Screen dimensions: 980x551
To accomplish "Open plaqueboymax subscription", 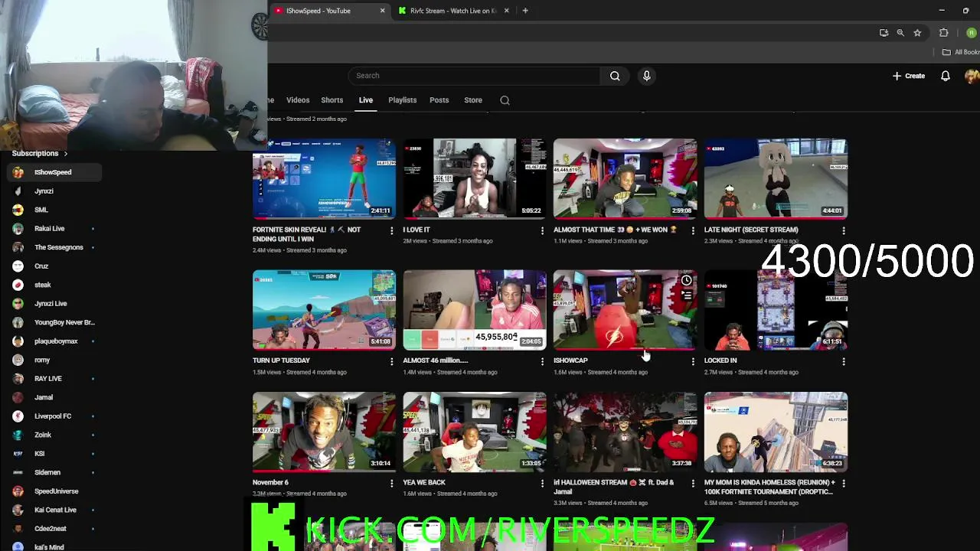I will pos(53,341).
